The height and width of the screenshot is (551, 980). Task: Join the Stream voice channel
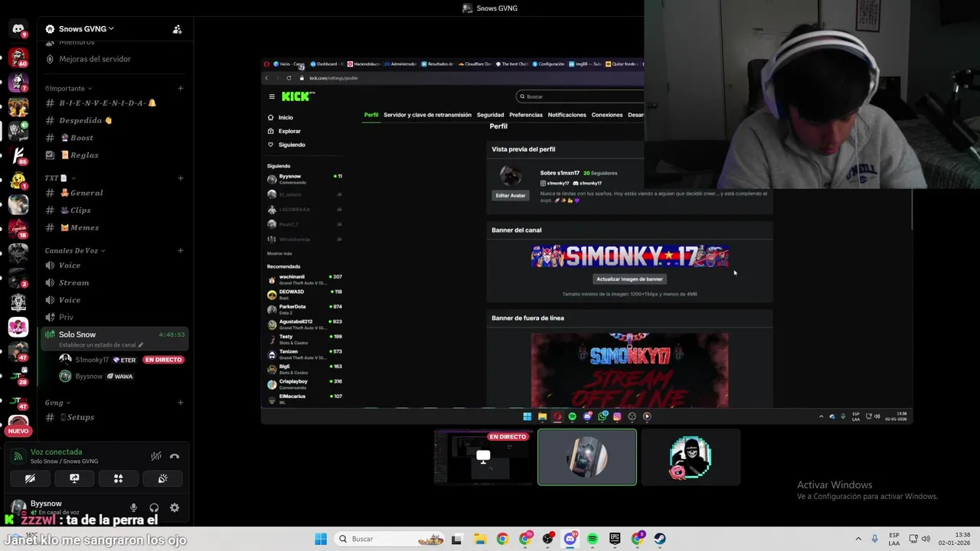pyautogui.click(x=113, y=283)
